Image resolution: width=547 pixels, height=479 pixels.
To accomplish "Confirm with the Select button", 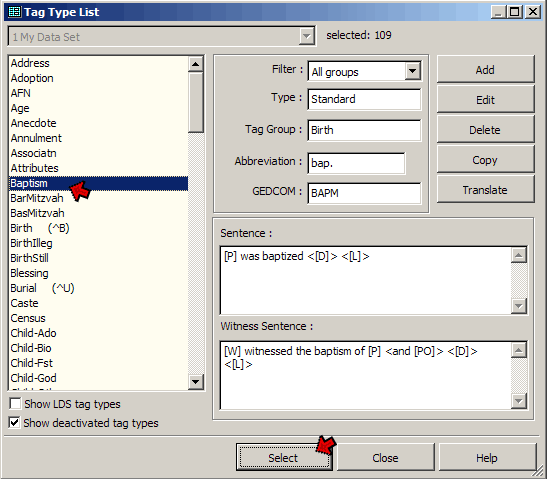I will (284, 457).
